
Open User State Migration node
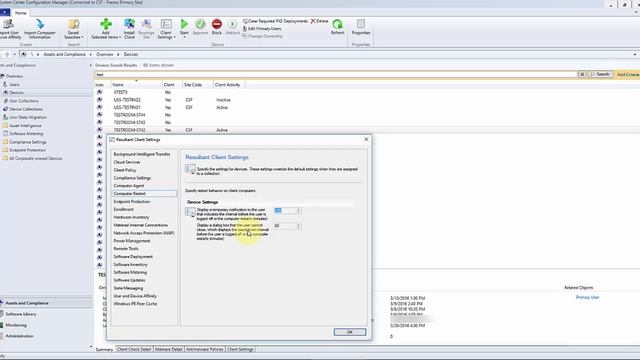click(28, 117)
